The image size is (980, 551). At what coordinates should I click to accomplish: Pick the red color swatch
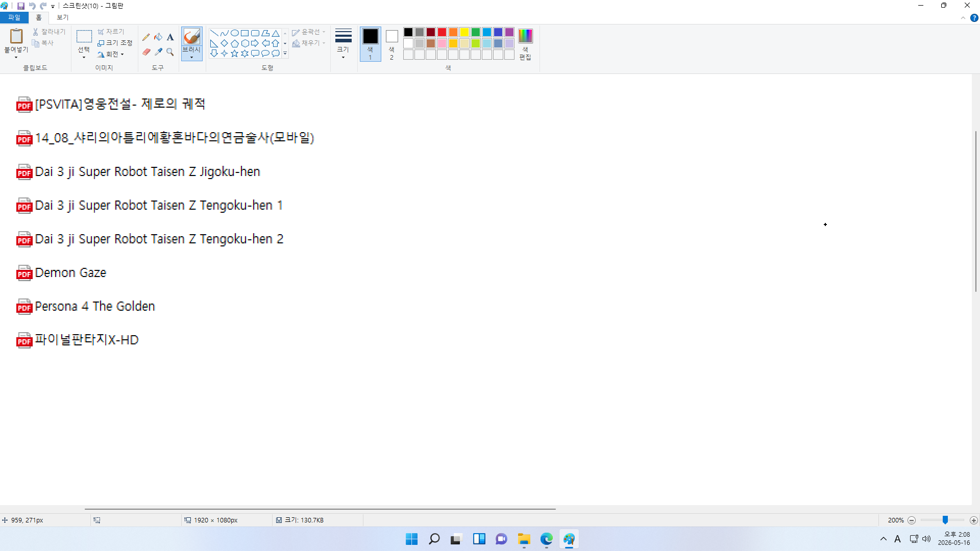pyautogui.click(x=442, y=32)
